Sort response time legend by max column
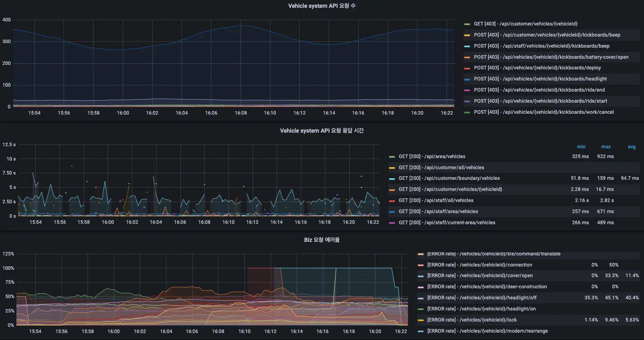Screen dimensions: 644x340 pos(606,147)
